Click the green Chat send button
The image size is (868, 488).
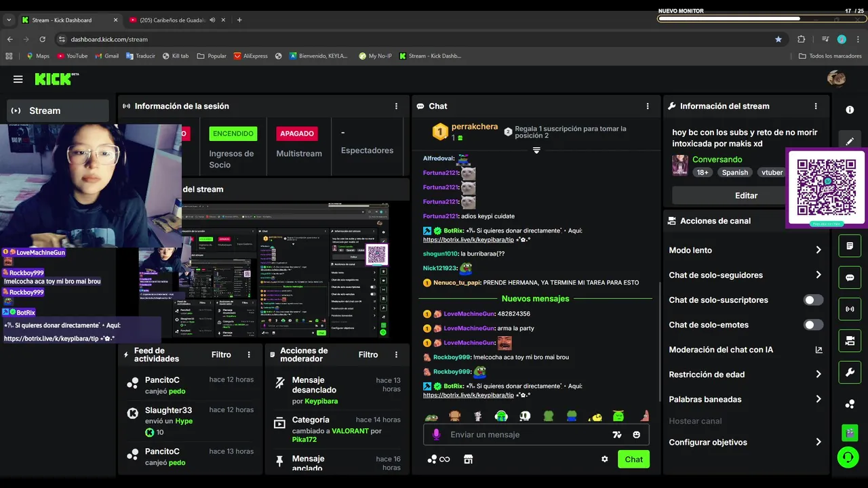click(x=633, y=459)
